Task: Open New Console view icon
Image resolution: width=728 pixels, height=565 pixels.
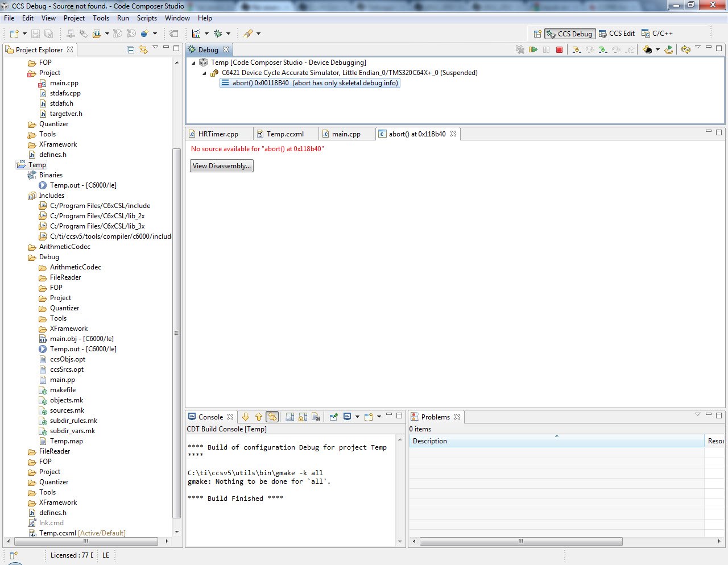Action: click(x=369, y=417)
